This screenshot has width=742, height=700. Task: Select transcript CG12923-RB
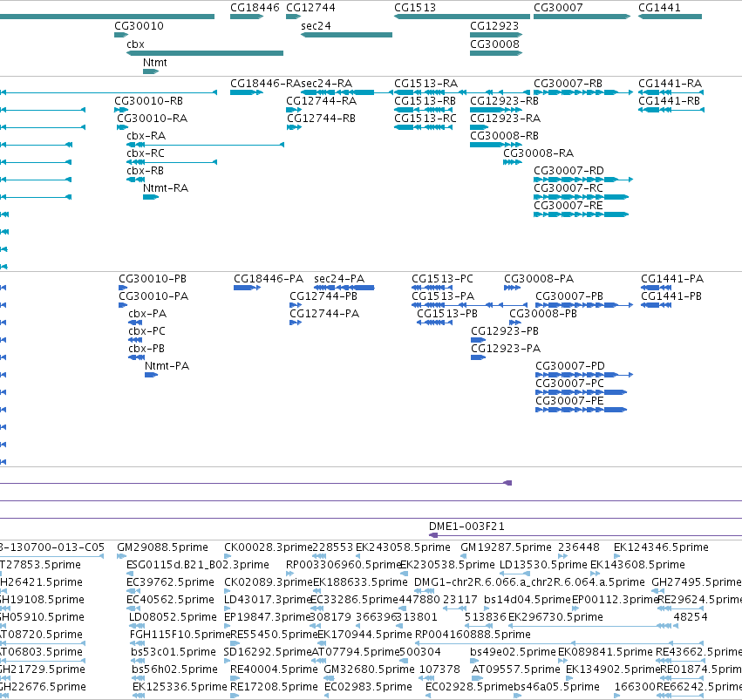pyautogui.click(x=504, y=101)
